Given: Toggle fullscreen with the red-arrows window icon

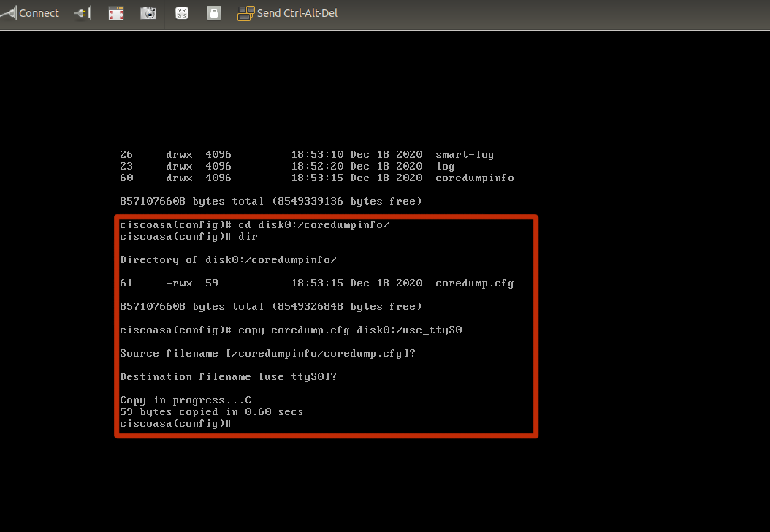Looking at the screenshot, I should 116,13.
